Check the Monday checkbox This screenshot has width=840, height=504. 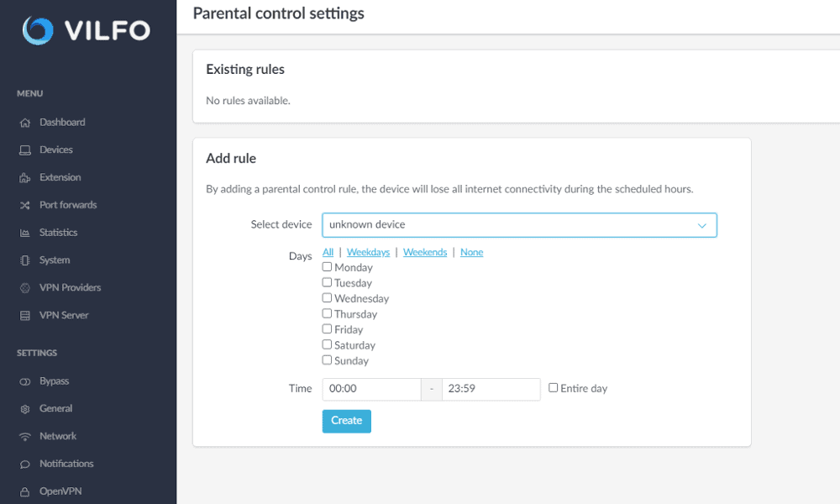[327, 267]
